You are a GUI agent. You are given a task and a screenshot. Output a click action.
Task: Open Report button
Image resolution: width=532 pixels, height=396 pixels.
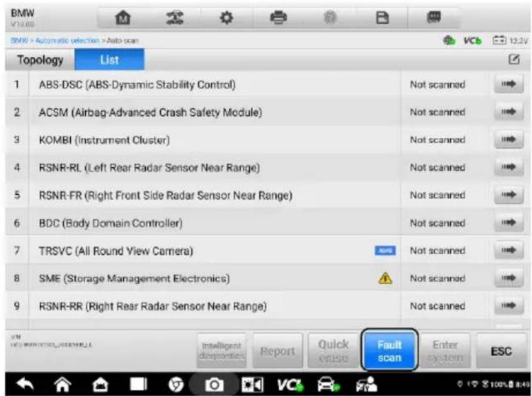pyautogui.click(x=278, y=351)
